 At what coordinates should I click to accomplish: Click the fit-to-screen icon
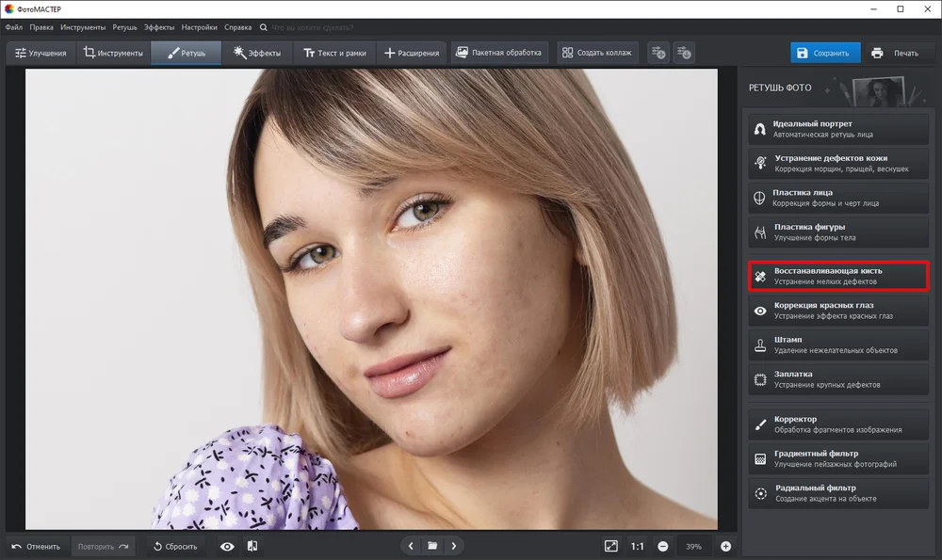point(611,546)
